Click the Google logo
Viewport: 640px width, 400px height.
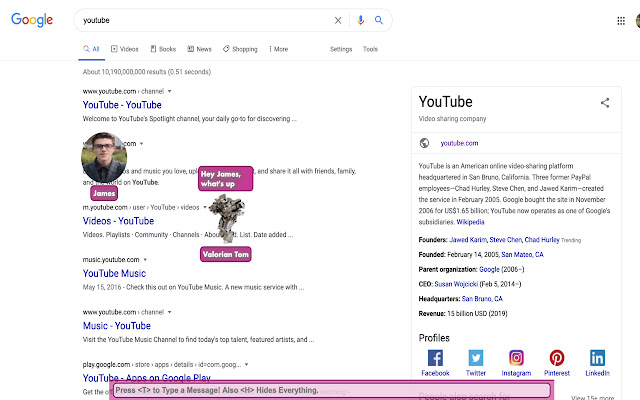click(x=32, y=20)
